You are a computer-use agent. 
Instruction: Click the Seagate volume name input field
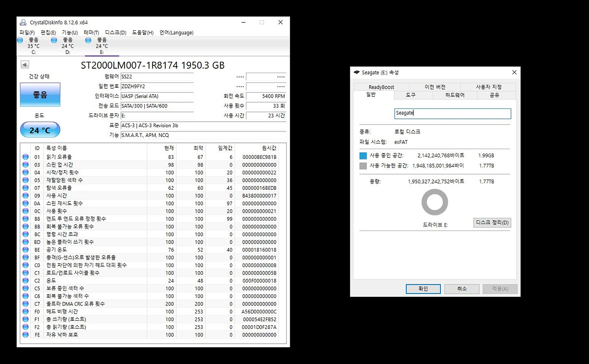click(453, 113)
